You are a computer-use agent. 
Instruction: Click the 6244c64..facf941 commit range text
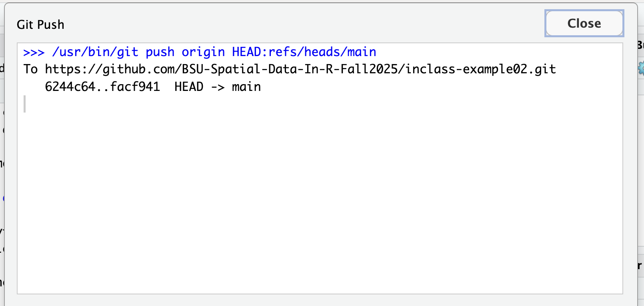pyautogui.click(x=102, y=87)
